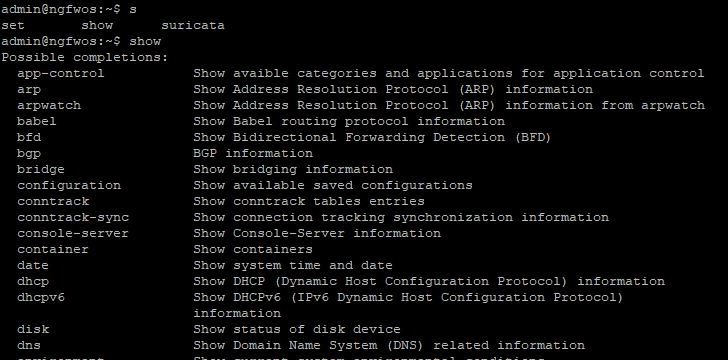Click 'show' in the suggestion row
This screenshot has height=360, width=728.
(97, 25)
